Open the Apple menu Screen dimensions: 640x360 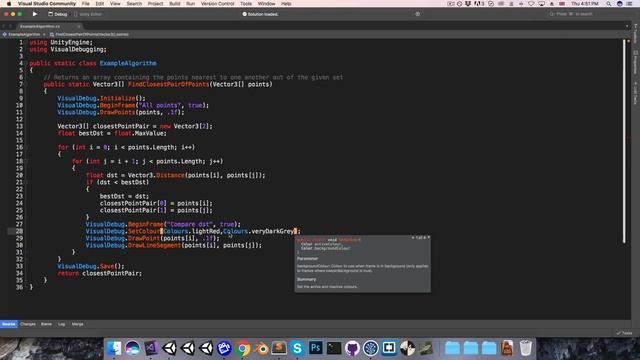tap(9, 4)
